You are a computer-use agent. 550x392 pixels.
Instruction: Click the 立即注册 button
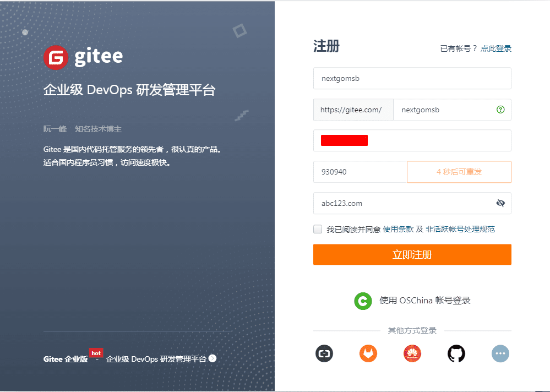[x=412, y=254]
